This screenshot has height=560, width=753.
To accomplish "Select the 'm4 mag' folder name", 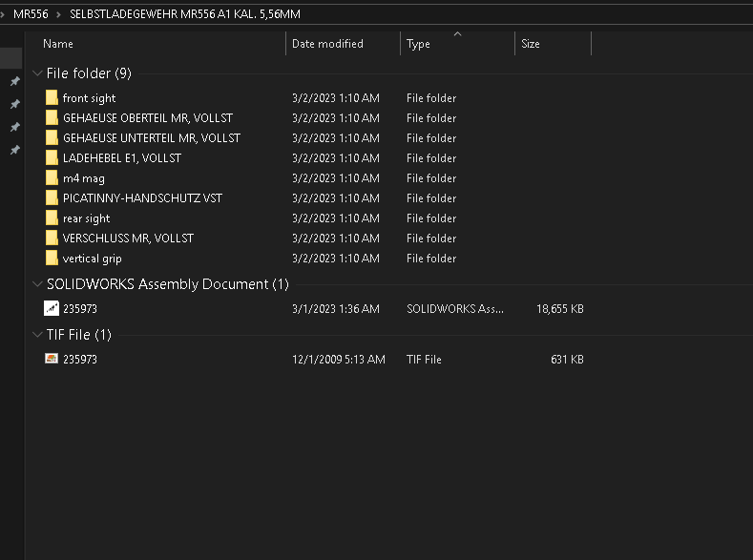I will click(x=84, y=178).
